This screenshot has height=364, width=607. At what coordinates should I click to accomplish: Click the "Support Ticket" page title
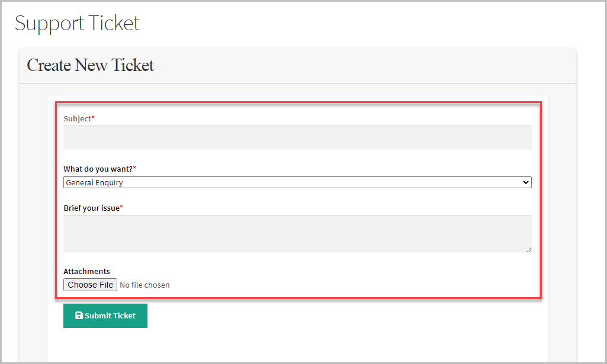click(x=77, y=23)
